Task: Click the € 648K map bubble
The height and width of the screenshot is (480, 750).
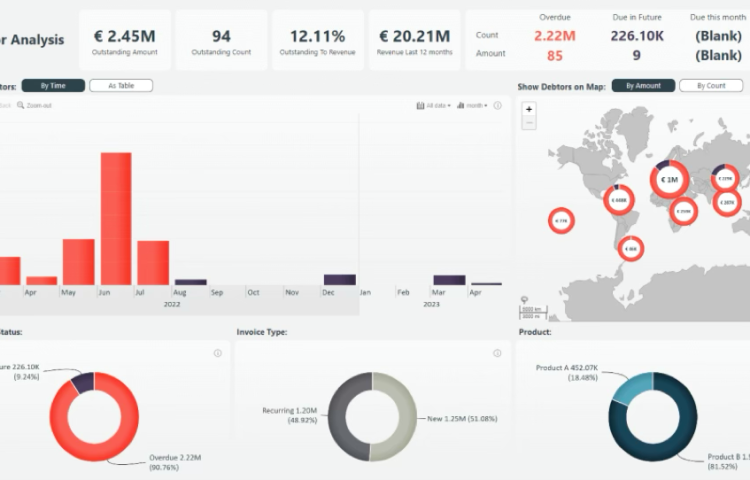Action: point(619,200)
